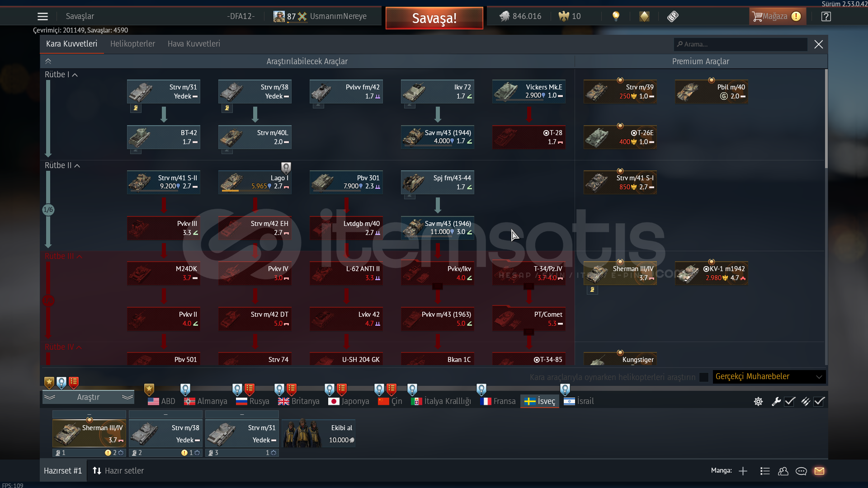
Task: Click the Arama search field
Action: (x=741, y=44)
